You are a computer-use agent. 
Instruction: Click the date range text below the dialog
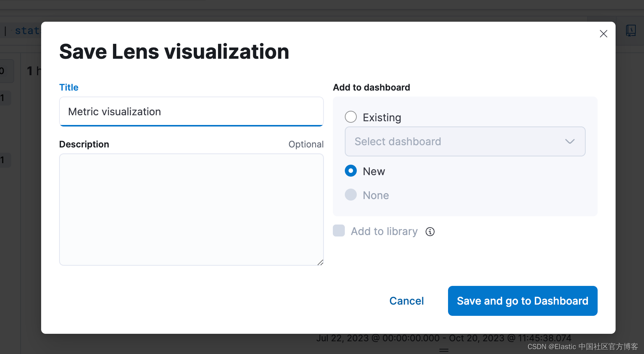click(444, 338)
